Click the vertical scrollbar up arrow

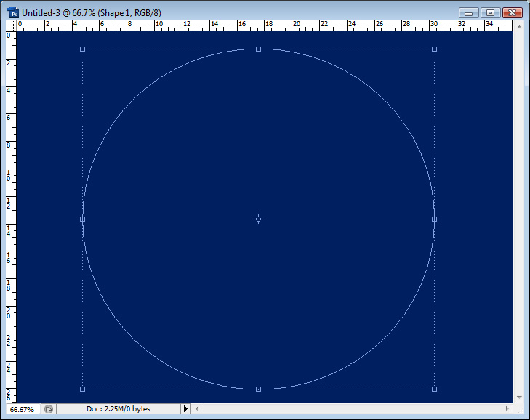pyautogui.click(x=519, y=26)
